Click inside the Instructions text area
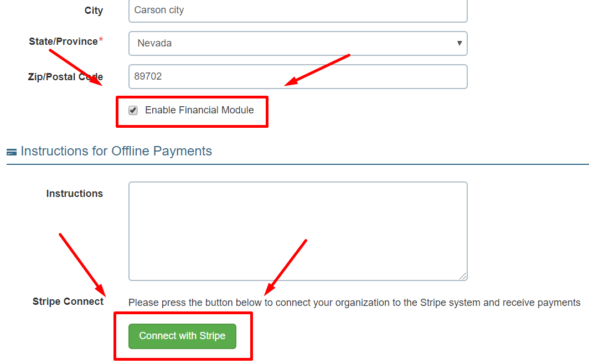Image resolution: width=589 pixels, height=364 pixels. tap(298, 231)
